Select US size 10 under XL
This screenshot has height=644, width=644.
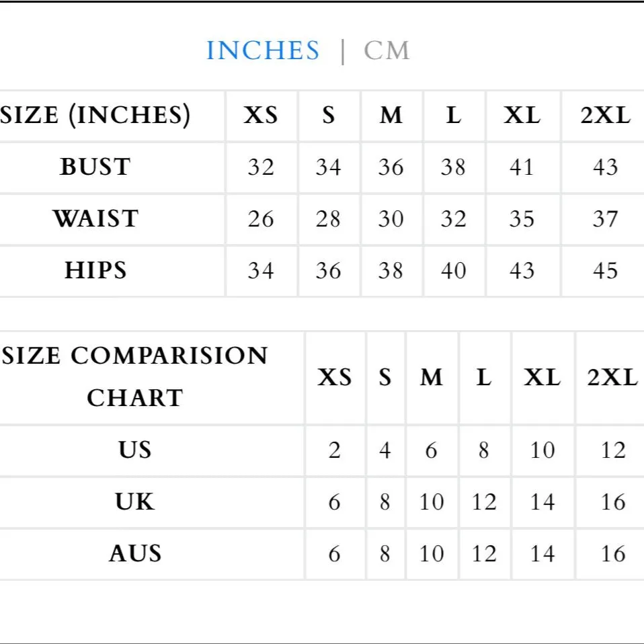click(542, 450)
